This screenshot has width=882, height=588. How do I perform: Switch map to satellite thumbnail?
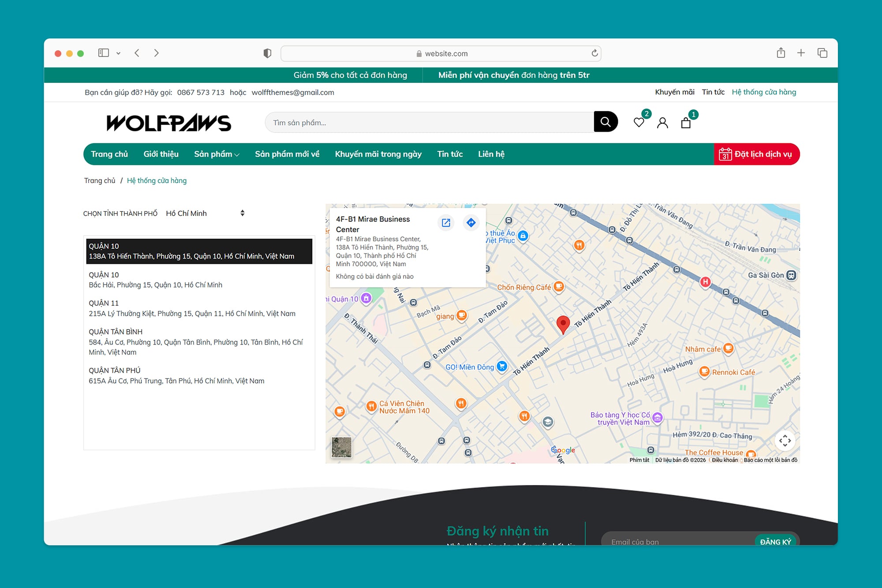(341, 447)
